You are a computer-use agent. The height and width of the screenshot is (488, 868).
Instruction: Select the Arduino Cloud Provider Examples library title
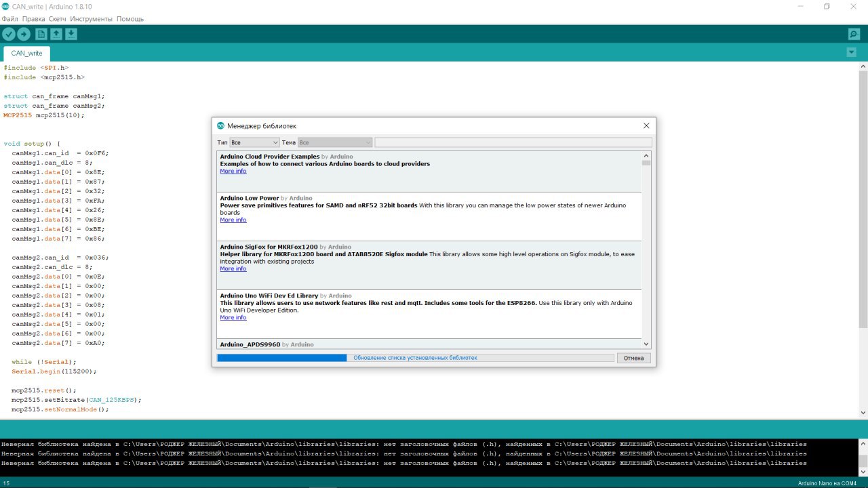(270, 157)
